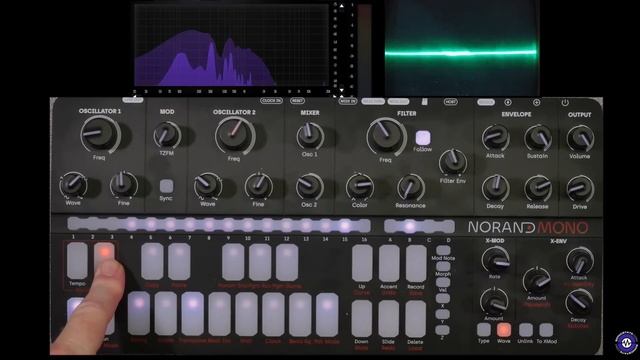This screenshot has width=640, height=360.
Task: Tap the Accent pad
Action: point(389,263)
